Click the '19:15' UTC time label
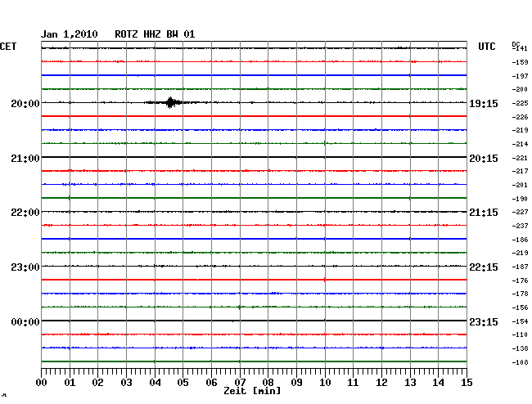The image size is (532, 404). [484, 103]
